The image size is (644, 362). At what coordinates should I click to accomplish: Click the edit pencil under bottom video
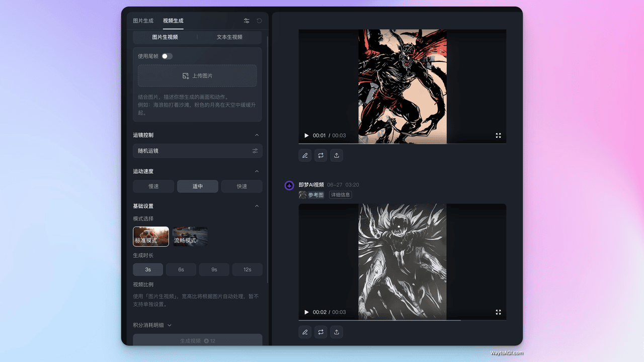click(305, 332)
